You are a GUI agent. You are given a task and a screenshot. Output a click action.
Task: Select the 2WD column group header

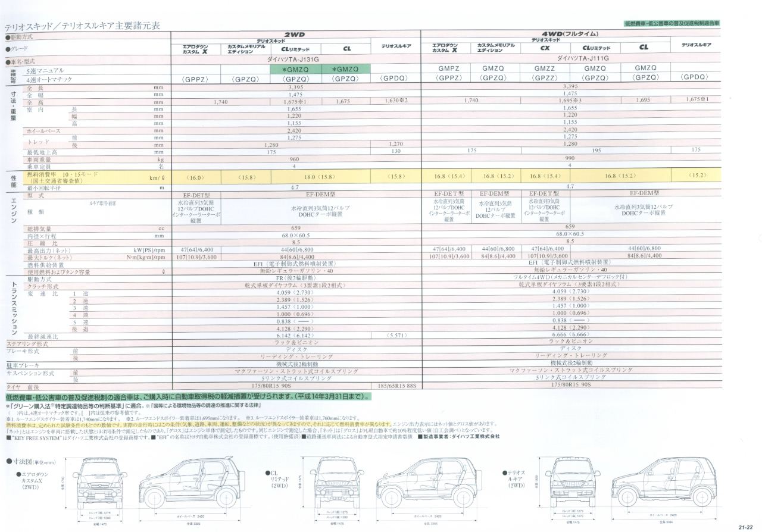(x=296, y=34)
